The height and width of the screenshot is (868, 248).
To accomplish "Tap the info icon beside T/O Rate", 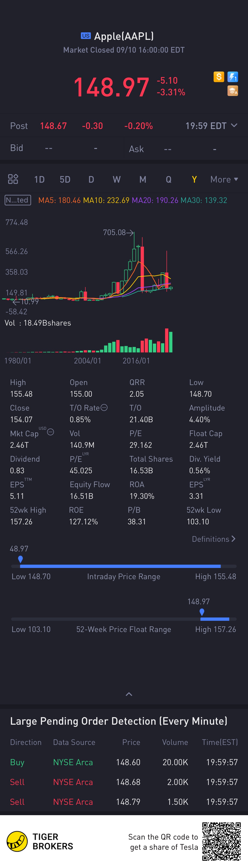I will (x=104, y=407).
